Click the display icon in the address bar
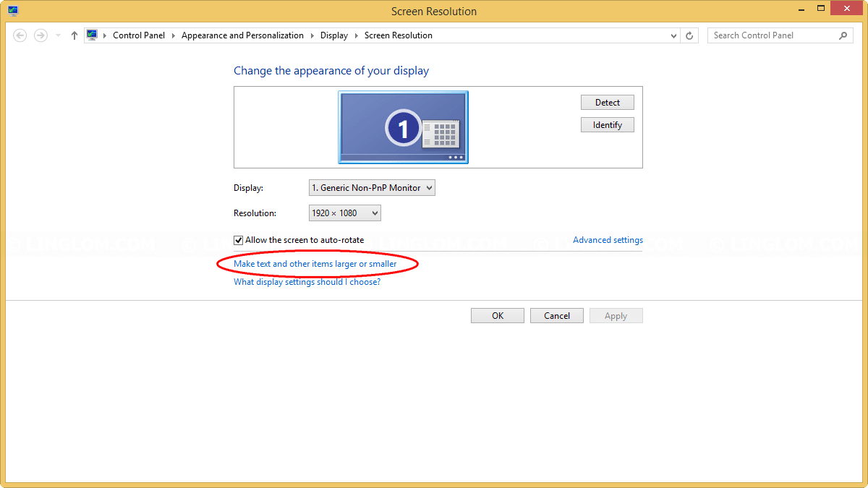The height and width of the screenshot is (488, 868). (x=92, y=34)
